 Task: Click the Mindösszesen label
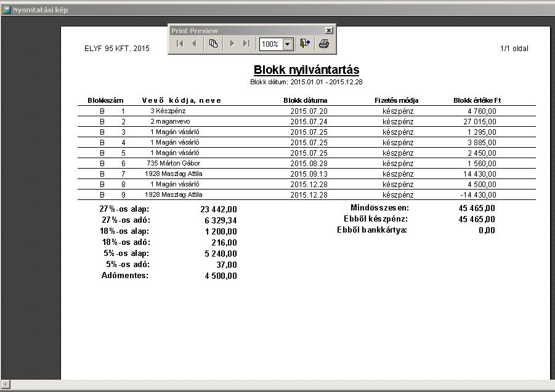379,208
